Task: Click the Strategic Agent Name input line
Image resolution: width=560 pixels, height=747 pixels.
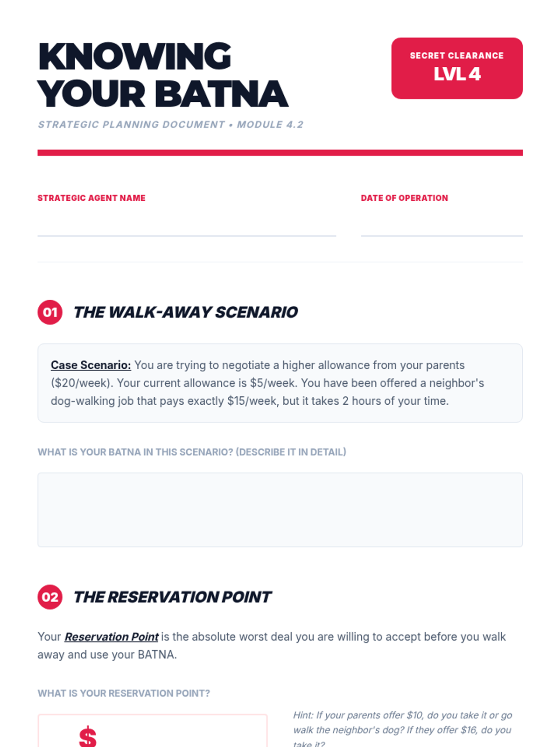Action: 187,224
